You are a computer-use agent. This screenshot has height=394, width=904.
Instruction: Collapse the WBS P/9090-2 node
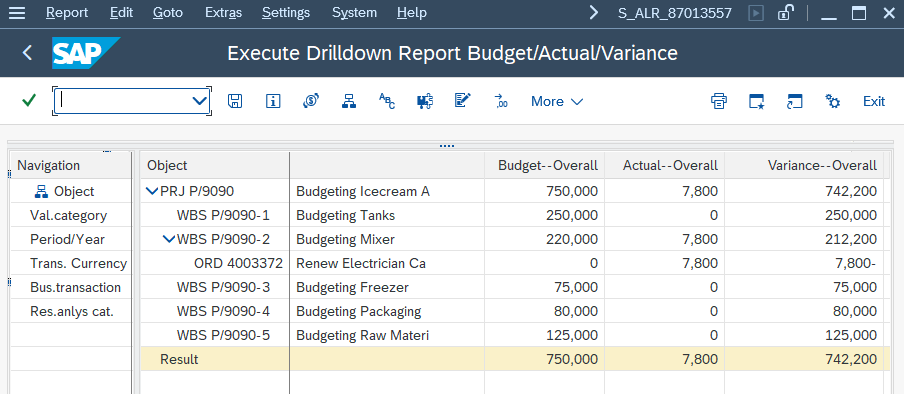point(169,239)
